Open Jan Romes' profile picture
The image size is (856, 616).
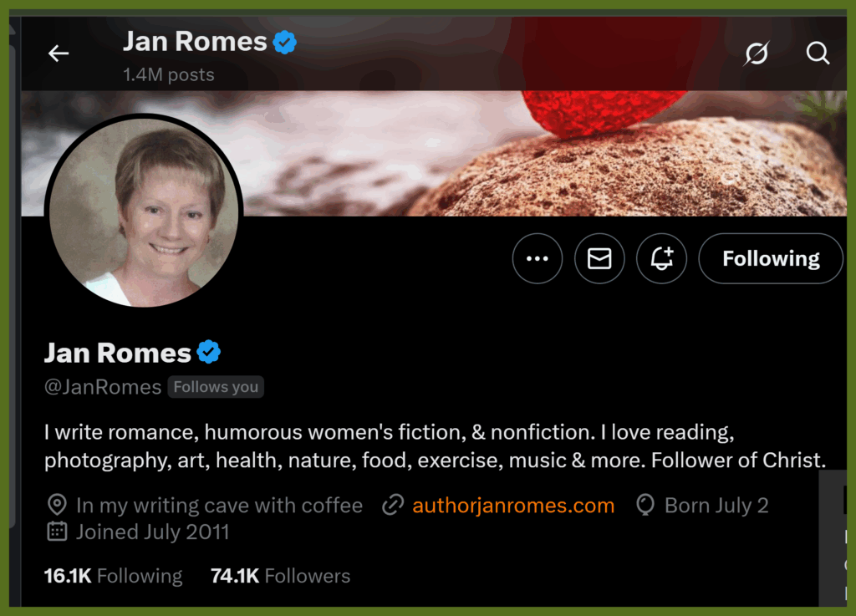click(x=144, y=211)
